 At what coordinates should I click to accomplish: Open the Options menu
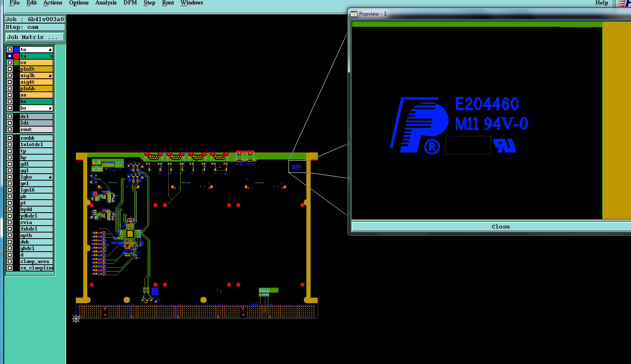click(79, 3)
